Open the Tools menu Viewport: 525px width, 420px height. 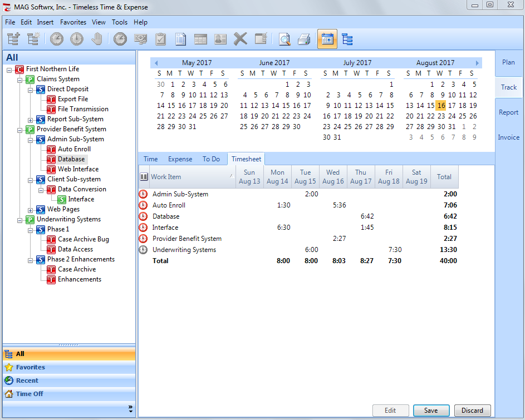(x=120, y=22)
